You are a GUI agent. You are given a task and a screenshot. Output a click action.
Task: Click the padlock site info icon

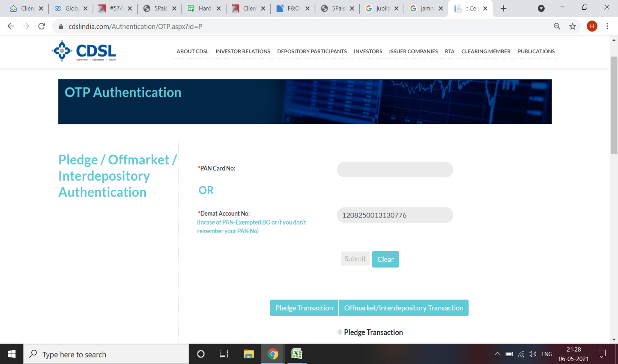[x=61, y=27]
